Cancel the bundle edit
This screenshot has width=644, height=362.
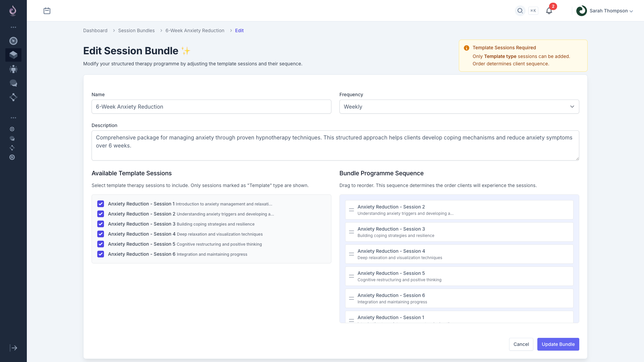(521, 344)
